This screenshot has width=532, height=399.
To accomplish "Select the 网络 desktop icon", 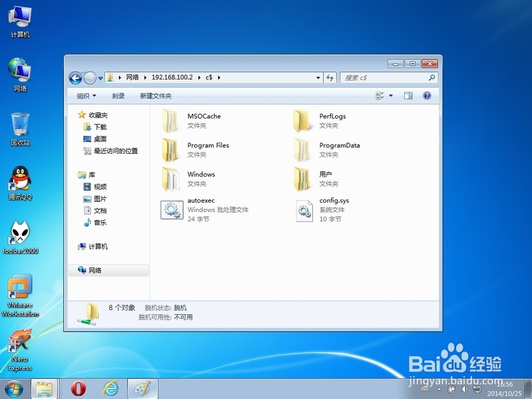I will click(x=20, y=75).
